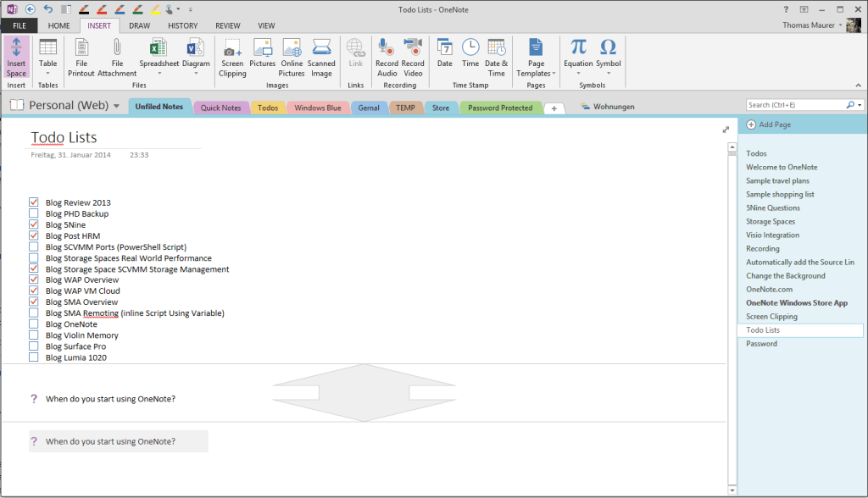Open the Screen Clipping page

pyautogui.click(x=771, y=317)
